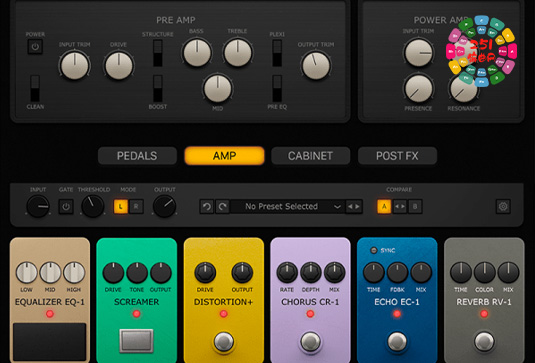Stomp the Chorus CR-1 footswitch
This screenshot has width=535, height=363.
click(310, 342)
